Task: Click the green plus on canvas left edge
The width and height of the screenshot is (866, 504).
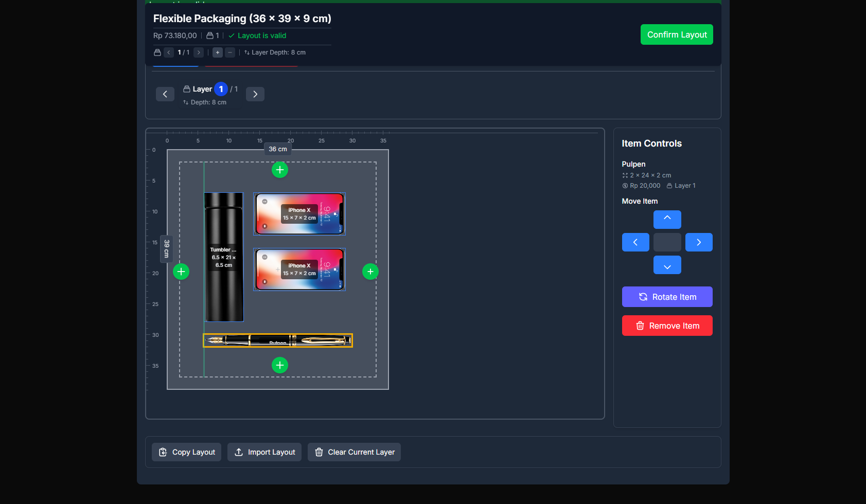Action: pyautogui.click(x=181, y=272)
